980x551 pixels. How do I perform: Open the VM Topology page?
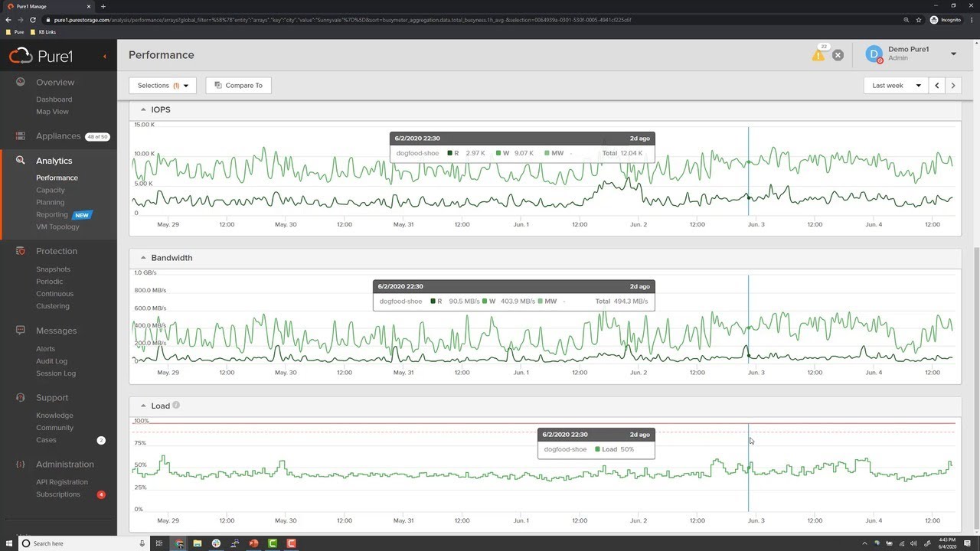tap(57, 227)
